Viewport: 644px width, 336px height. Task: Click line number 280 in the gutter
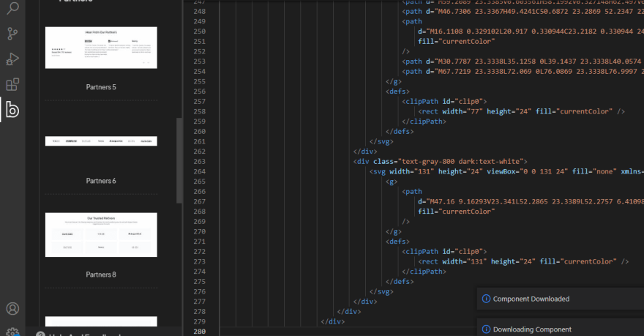[x=200, y=332]
